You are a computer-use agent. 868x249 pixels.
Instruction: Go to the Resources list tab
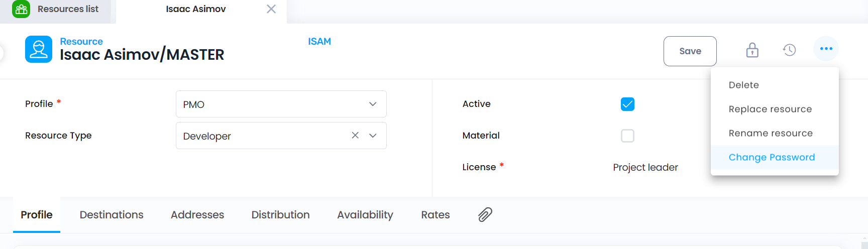pos(56,9)
